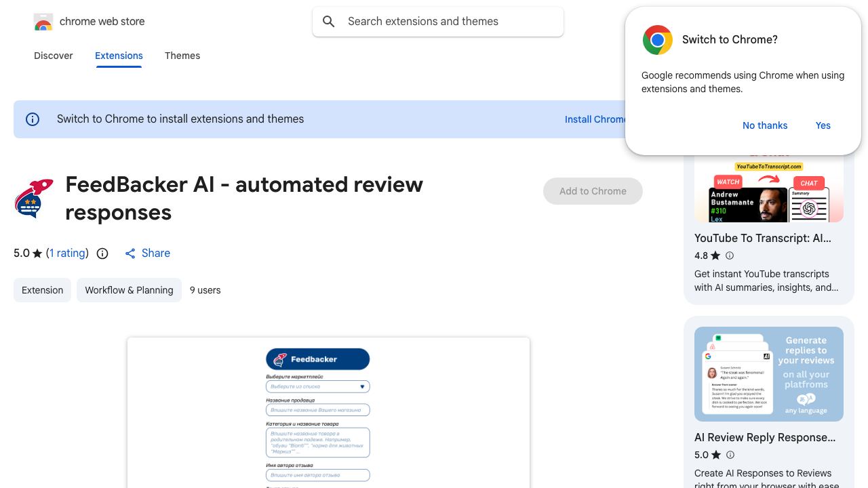Click the Chrome logo in the Switch to Chrome popup
Viewport: 868px width, 488px height.
[x=657, y=40]
